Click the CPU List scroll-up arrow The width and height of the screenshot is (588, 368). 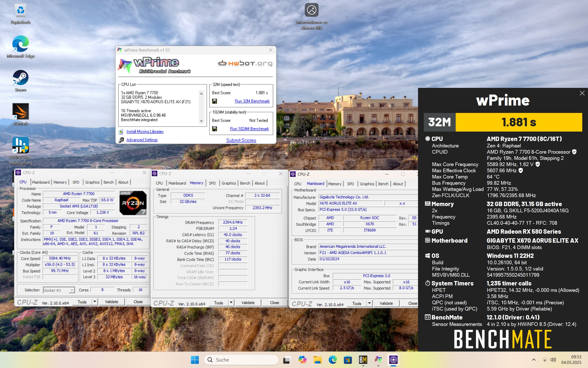[201, 93]
